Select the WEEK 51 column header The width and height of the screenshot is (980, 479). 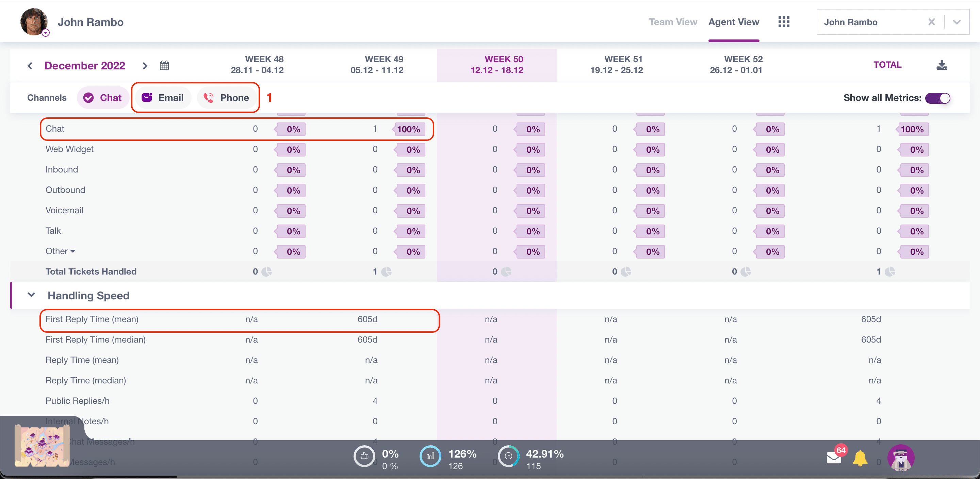coord(616,65)
